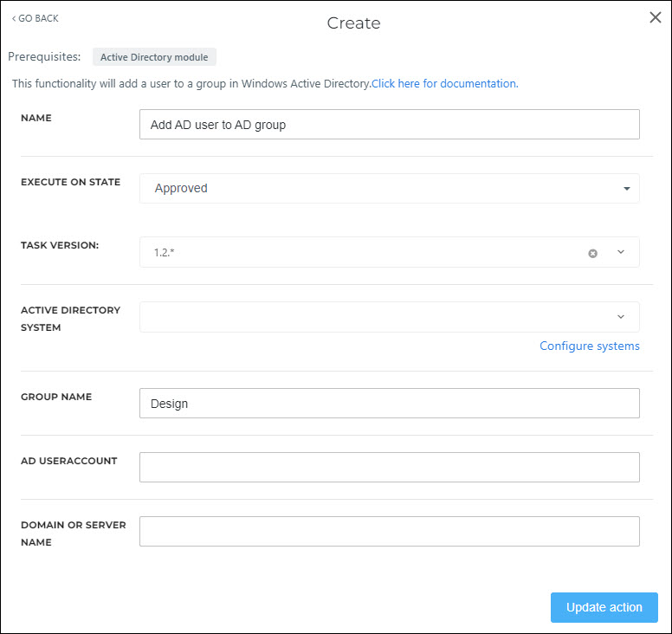Click the DOMAIN OR SERVER NAME label
The image size is (672, 634).
74,534
